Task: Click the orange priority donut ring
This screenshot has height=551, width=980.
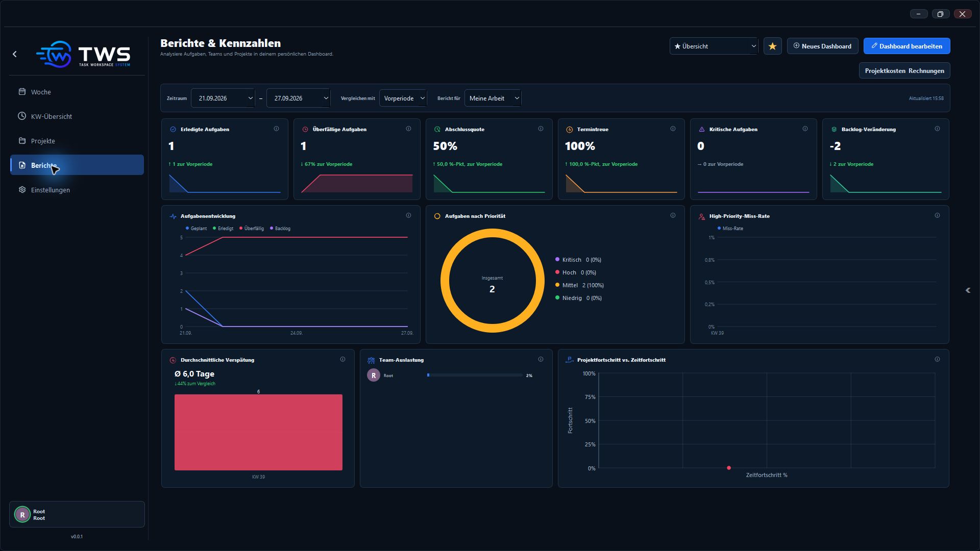Action: pos(493,234)
